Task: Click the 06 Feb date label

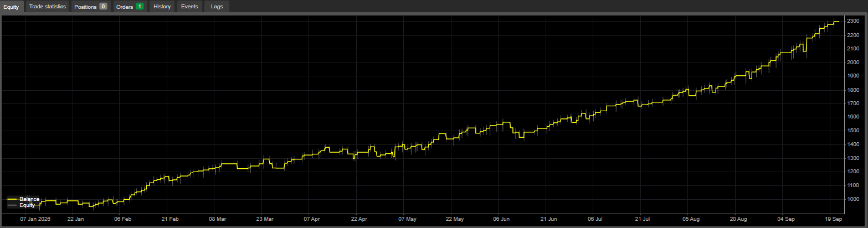Action: [x=122, y=219]
